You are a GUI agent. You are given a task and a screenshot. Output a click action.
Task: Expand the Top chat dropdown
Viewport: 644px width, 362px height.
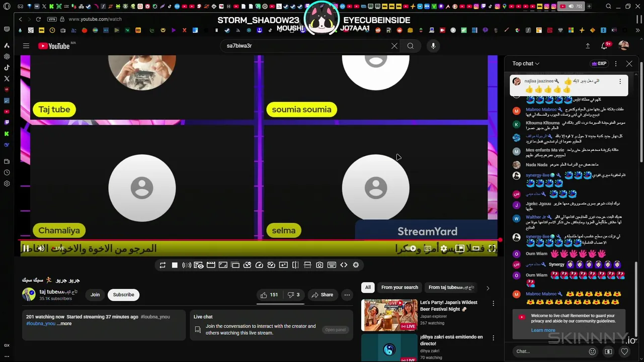[x=526, y=63]
